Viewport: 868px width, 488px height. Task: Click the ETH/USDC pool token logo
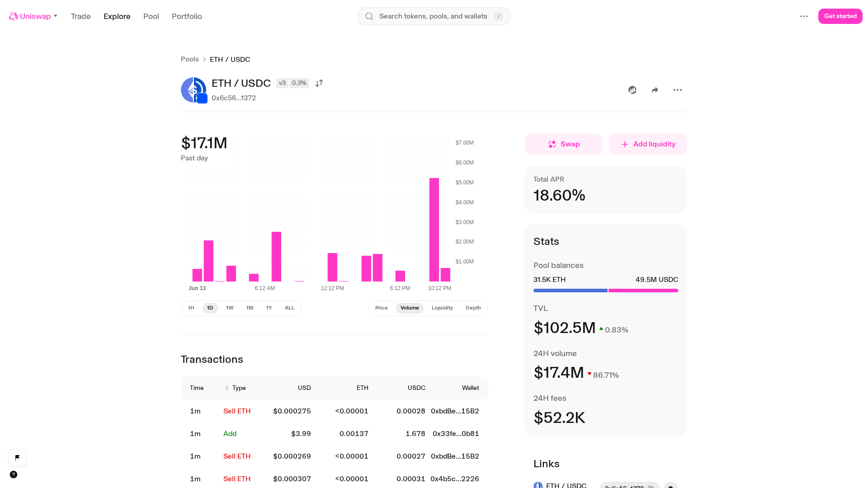pyautogui.click(x=194, y=90)
